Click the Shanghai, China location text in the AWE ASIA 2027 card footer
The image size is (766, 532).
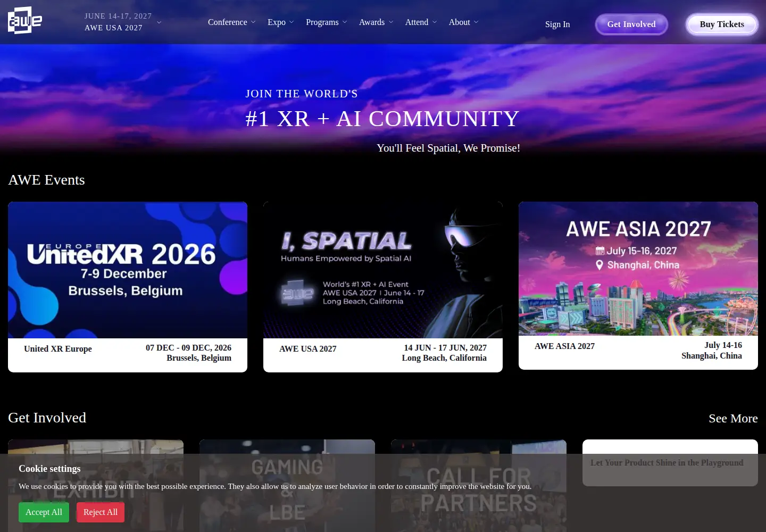click(x=712, y=355)
